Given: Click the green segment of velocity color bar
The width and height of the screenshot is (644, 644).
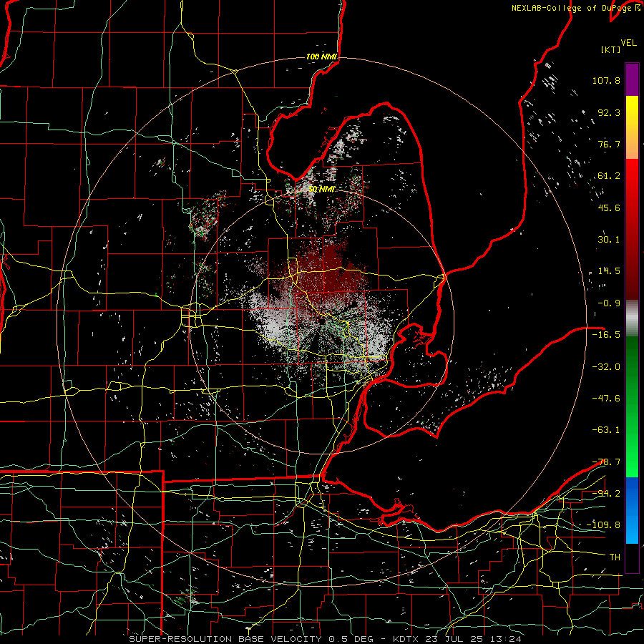Looking at the screenshot, I should 632,407.
